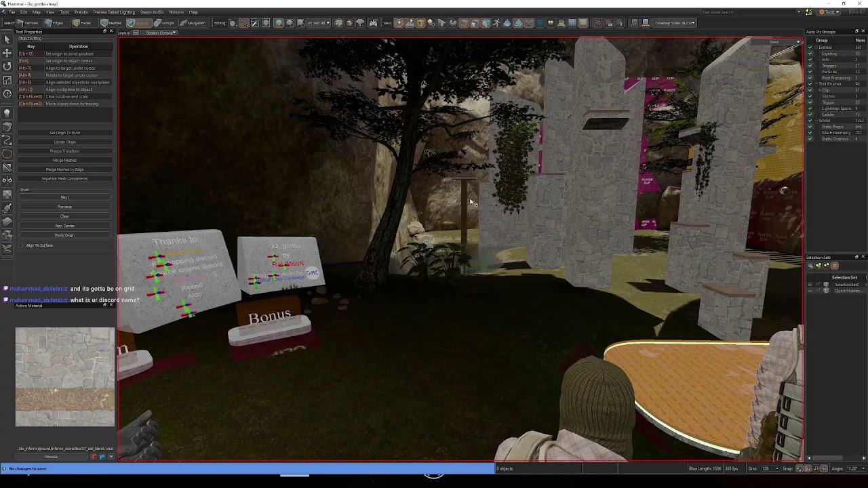
Task: Toggle the Lighting vis group checkbox
Action: 810,54
